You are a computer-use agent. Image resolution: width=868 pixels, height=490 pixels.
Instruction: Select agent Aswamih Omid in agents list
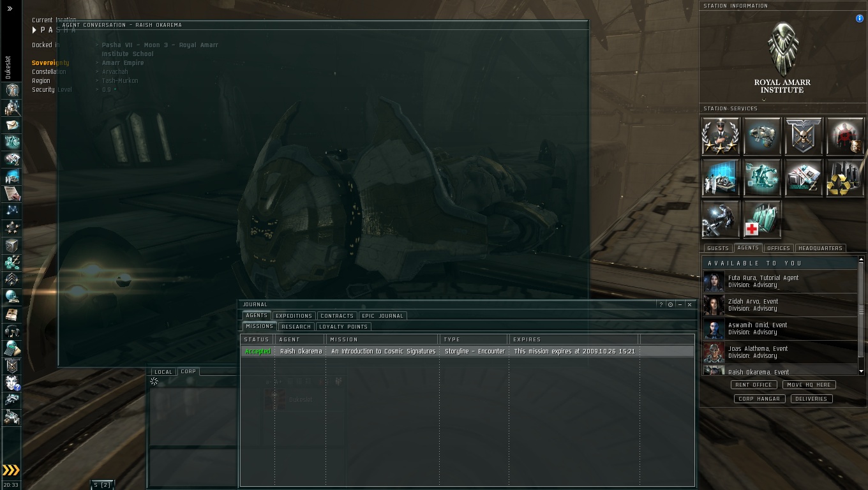tap(780, 329)
